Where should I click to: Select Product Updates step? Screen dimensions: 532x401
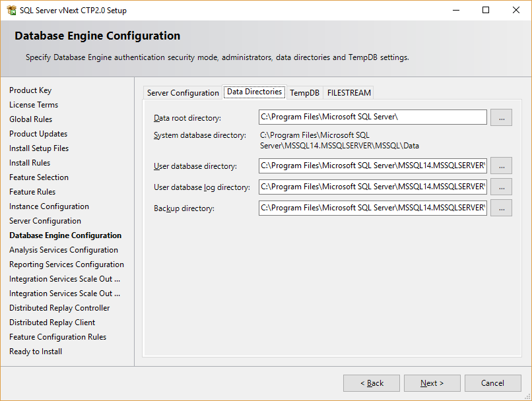pyautogui.click(x=38, y=134)
